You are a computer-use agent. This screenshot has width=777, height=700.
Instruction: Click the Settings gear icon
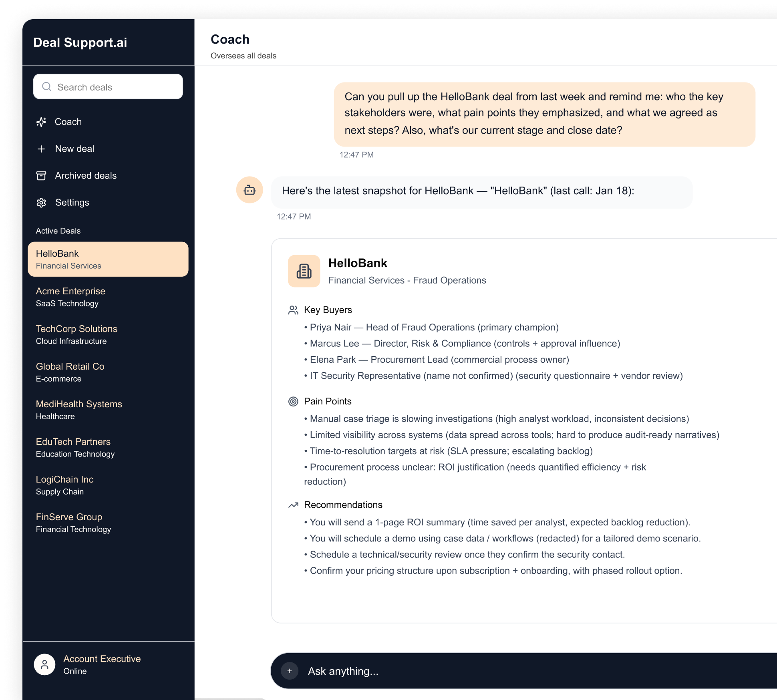point(41,203)
